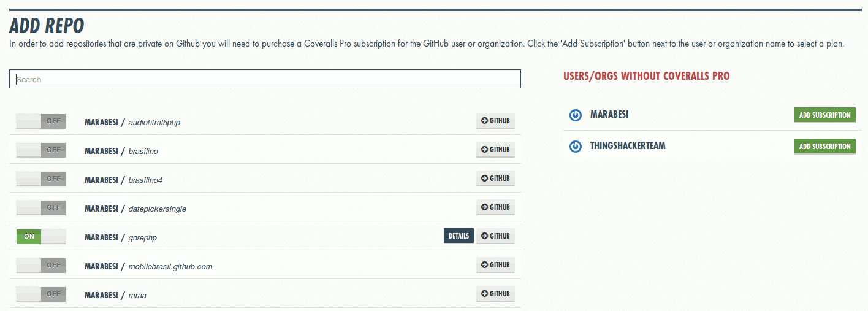Open datepickersingle GitHub button

coord(495,207)
